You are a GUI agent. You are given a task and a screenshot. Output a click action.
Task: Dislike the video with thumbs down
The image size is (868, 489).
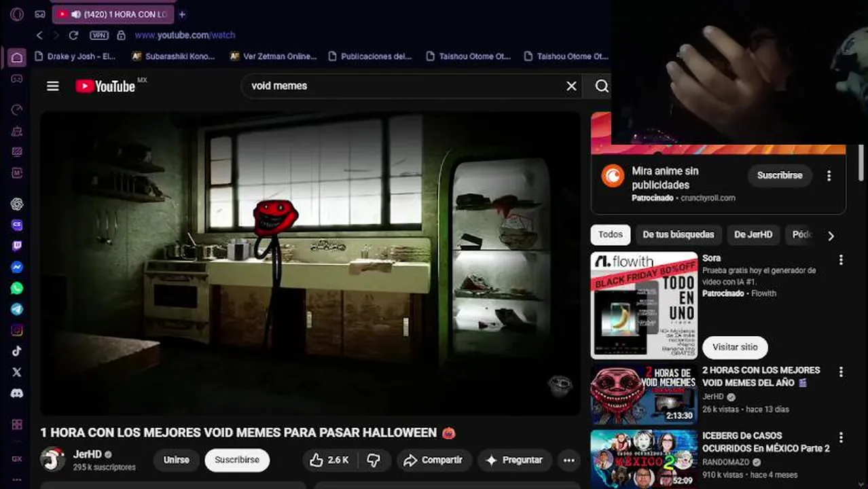click(374, 460)
